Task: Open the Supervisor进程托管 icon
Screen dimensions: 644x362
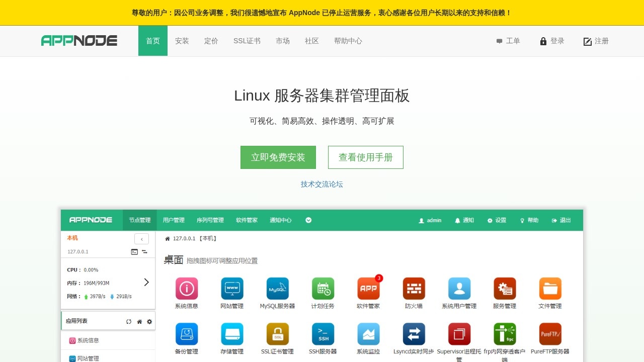Action: tap(459, 334)
